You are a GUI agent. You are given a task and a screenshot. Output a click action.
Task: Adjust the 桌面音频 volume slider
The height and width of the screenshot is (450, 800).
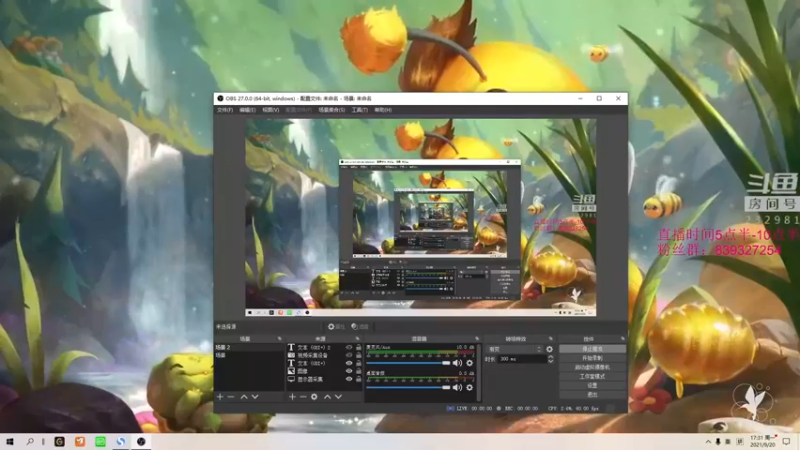[x=408, y=387]
